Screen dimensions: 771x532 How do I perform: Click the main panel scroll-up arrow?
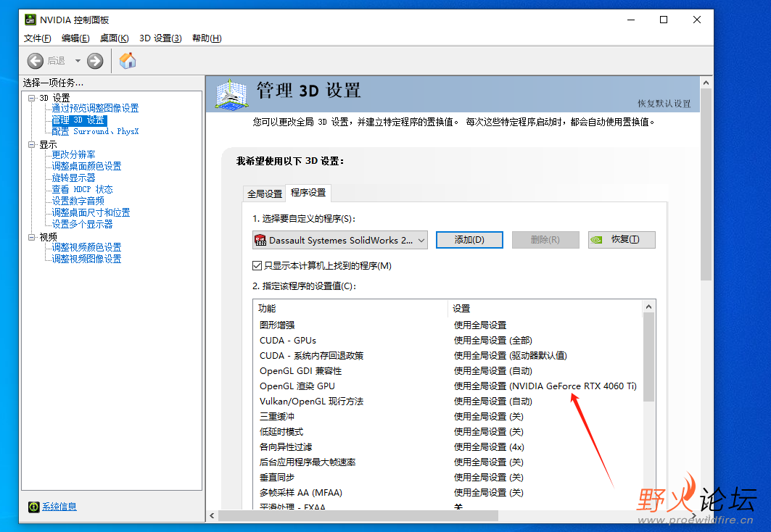point(706,83)
